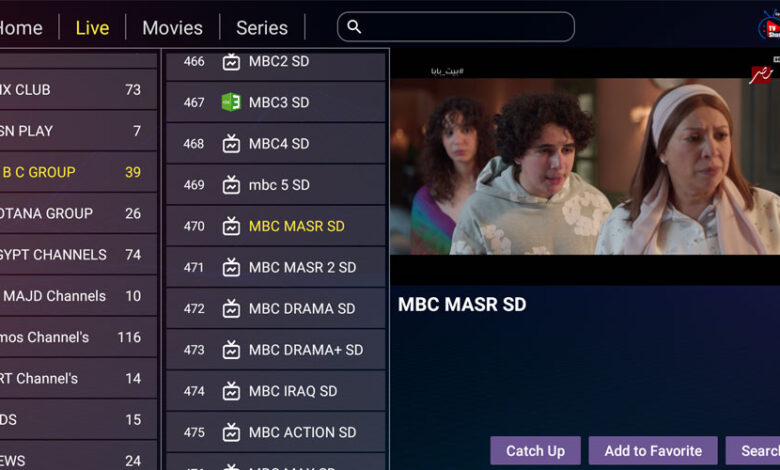The width and height of the screenshot is (780, 470).
Task: Click the Add to Favorite button
Action: (x=653, y=451)
